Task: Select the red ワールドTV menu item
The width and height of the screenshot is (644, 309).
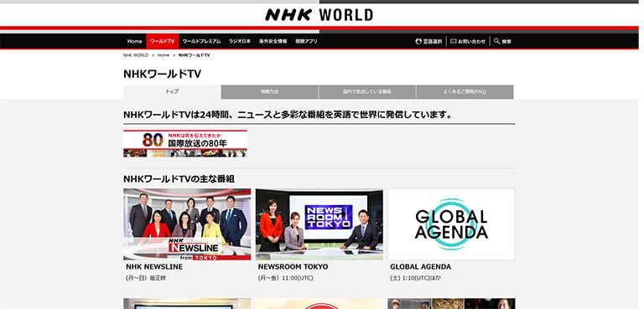Action: tap(162, 41)
